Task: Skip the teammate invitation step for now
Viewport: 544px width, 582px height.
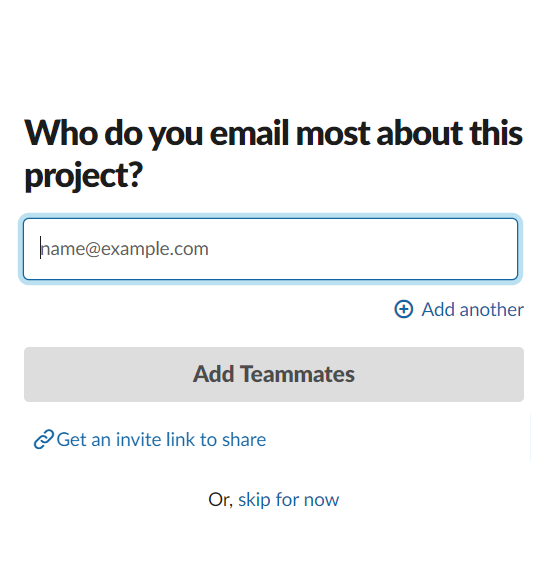Action: tap(288, 500)
